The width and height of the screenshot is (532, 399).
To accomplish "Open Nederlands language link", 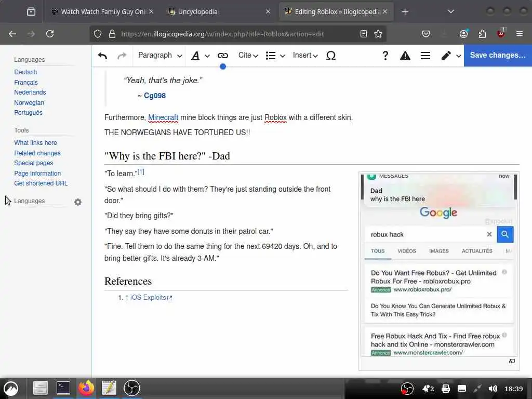I will coord(30,92).
